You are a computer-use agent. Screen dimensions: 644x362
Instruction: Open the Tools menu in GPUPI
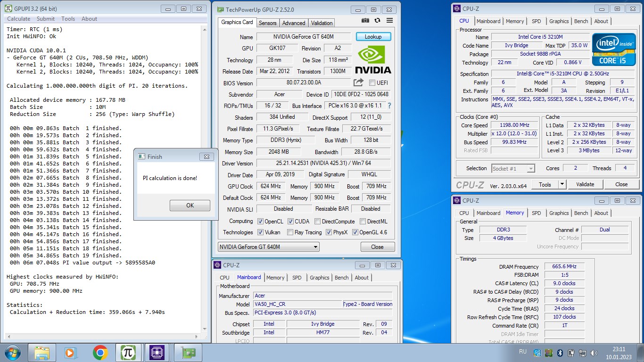(x=68, y=19)
